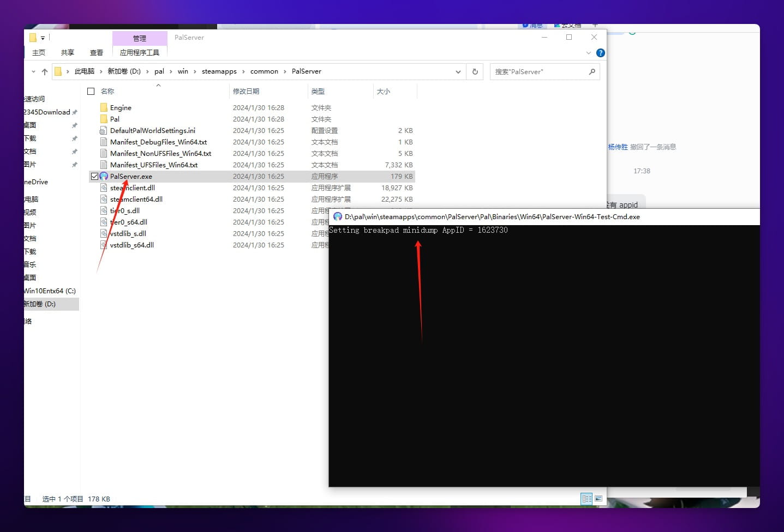Viewport: 784px width, 532px height.
Task: Toggle the select-all header checkbox
Action: click(91, 92)
